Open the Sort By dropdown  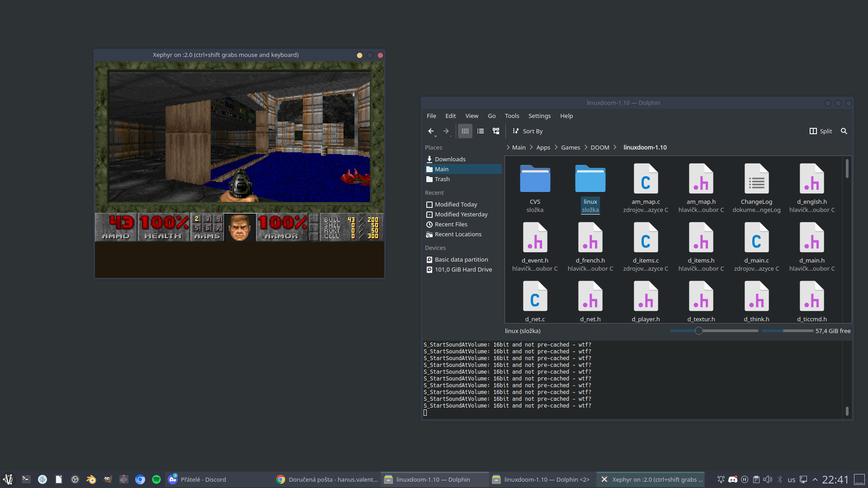528,131
